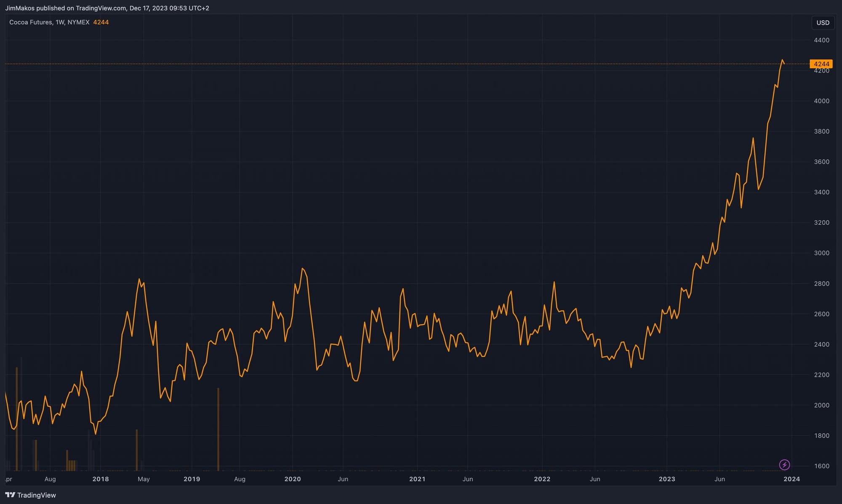Screen dimensions: 842x504
Task: Click the purple lightning bolt icon
Action: tap(784, 465)
